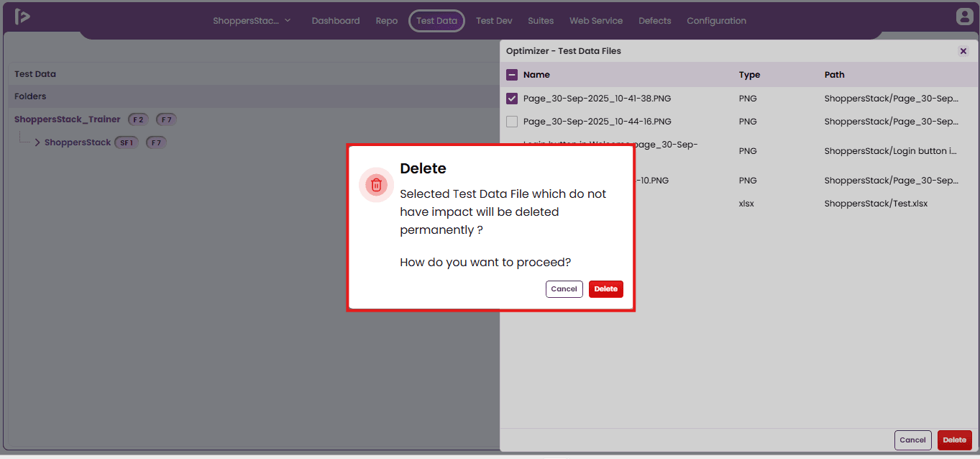
Task: Click the ShoppersStack/Login button i... path
Action: (891, 151)
